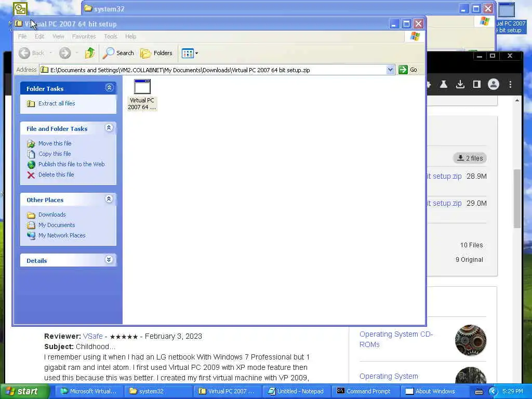Collapse the Other Places panel
This screenshot has width=532, height=399.
tap(109, 199)
